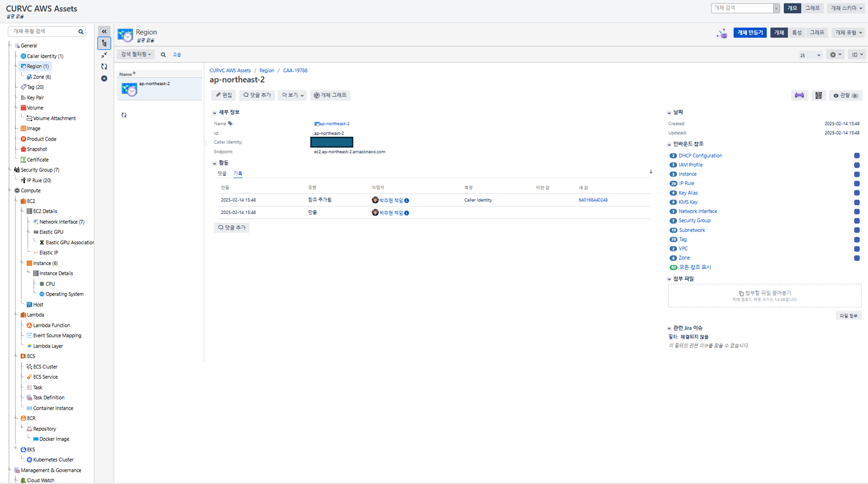This screenshot has height=484, width=868.
Task: Click the 개체 만들기 button
Action: pyautogui.click(x=750, y=33)
